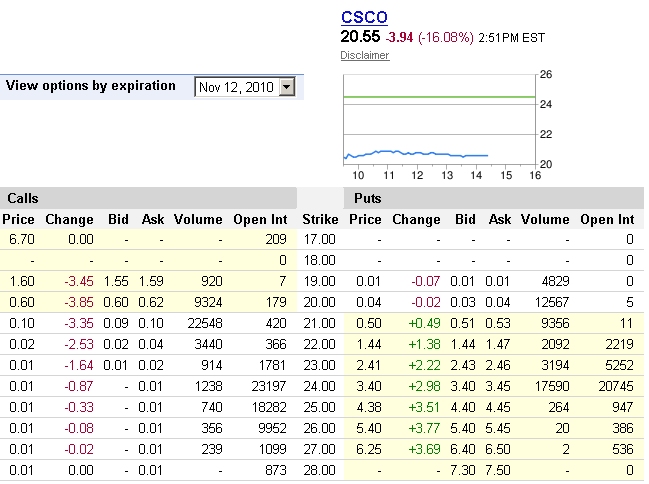Click call volume 9324
This screenshot has width=649, height=484.
click(x=208, y=302)
